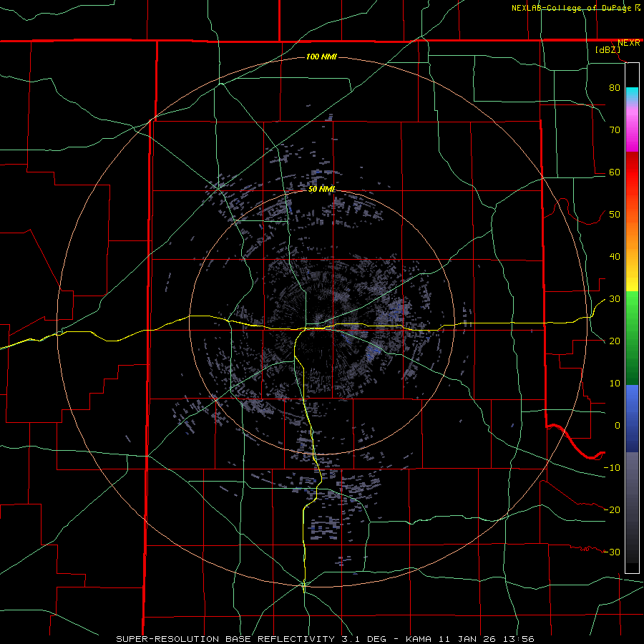Click the 80 value on the dBZ scale
644x644 pixels.
coord(615,87)
